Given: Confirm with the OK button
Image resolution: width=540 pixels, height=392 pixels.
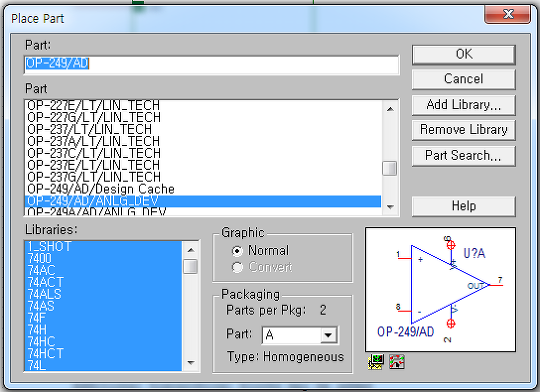Looking at the screenshot, I should click(x=464, y=54).
